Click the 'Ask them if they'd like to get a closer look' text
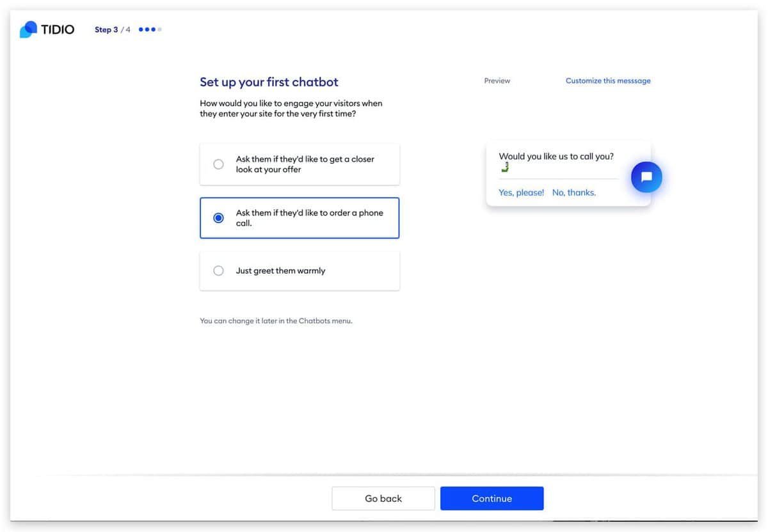Screen dimensions: 768x532 (x=305, y=164)
